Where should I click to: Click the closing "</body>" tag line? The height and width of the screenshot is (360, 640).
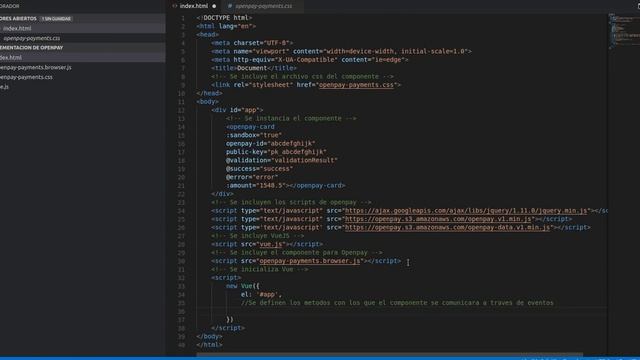[209, 336]
